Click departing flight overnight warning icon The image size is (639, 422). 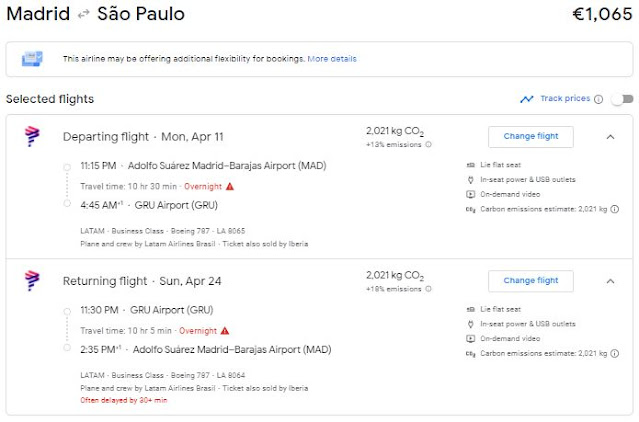coord(229,186)
